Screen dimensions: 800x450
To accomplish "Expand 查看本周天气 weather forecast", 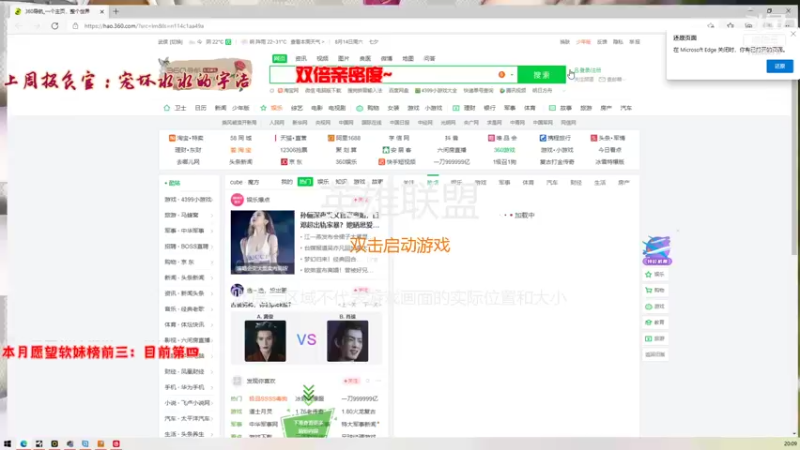I will coord(307,42).
